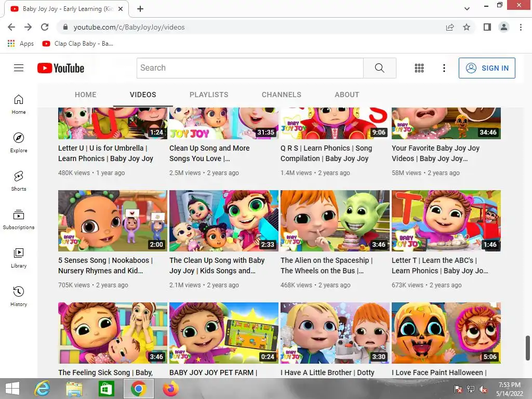Image resolution: width=532 pixels, height=399 pixels.
Task: Open 5 Senses Song Nookaboos title link
Action: (x=105, y=265)
